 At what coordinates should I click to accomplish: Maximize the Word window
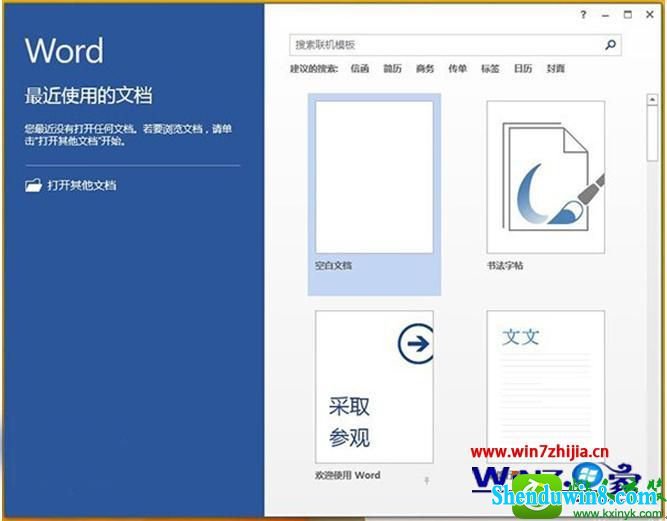pyautogui.click(x=627, y=14)
